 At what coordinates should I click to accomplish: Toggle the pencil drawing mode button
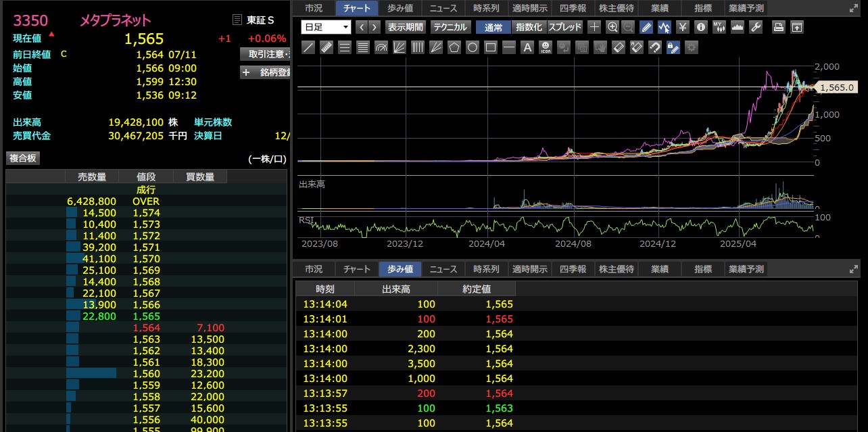[646, 27]
